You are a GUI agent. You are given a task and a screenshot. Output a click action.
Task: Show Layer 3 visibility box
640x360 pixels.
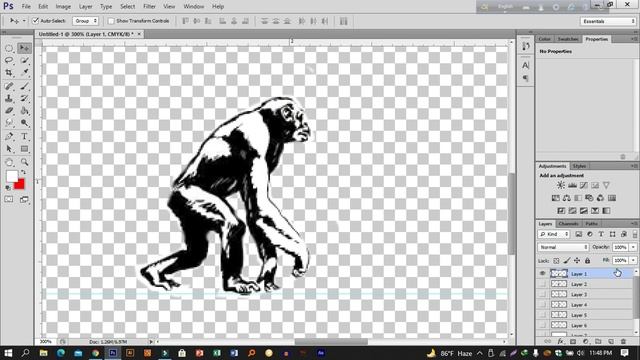coord(542,294)
